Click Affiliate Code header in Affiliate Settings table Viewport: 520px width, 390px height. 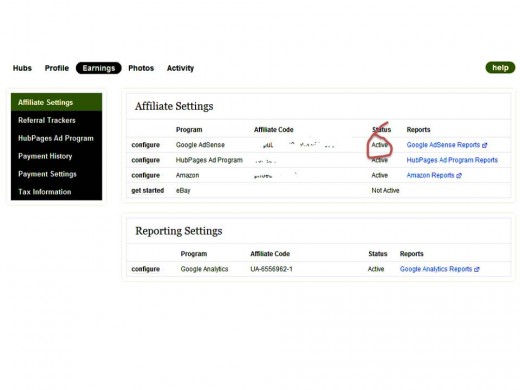[274, 130]
